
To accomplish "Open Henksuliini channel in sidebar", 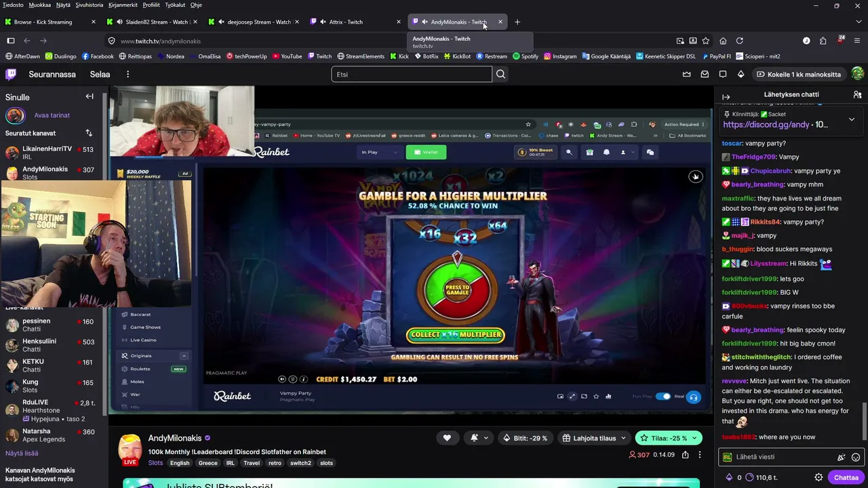I will [52, 346].
